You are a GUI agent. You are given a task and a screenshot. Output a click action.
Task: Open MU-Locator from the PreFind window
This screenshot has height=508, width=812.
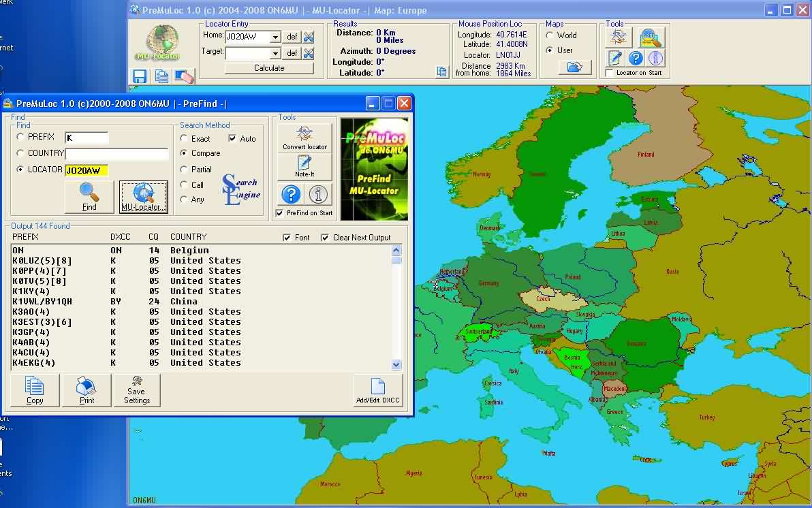(x=143, y=197)
